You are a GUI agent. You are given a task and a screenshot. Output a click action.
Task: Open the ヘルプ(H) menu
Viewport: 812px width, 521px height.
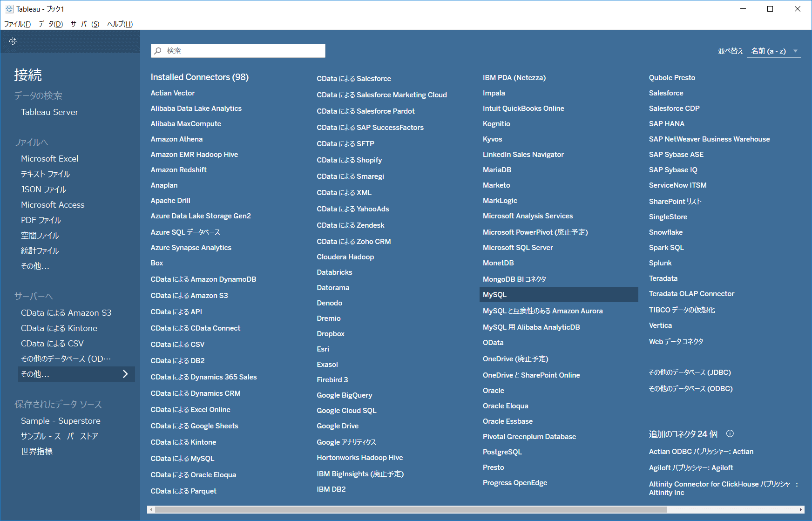120,24
